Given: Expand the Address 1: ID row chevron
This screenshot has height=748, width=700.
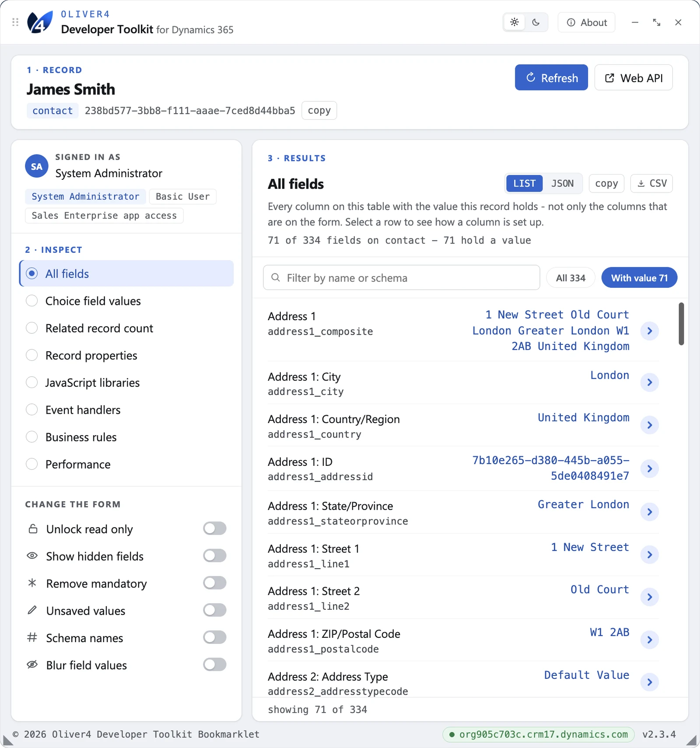Looking at the screenshot, I should [x=650, y=468].
